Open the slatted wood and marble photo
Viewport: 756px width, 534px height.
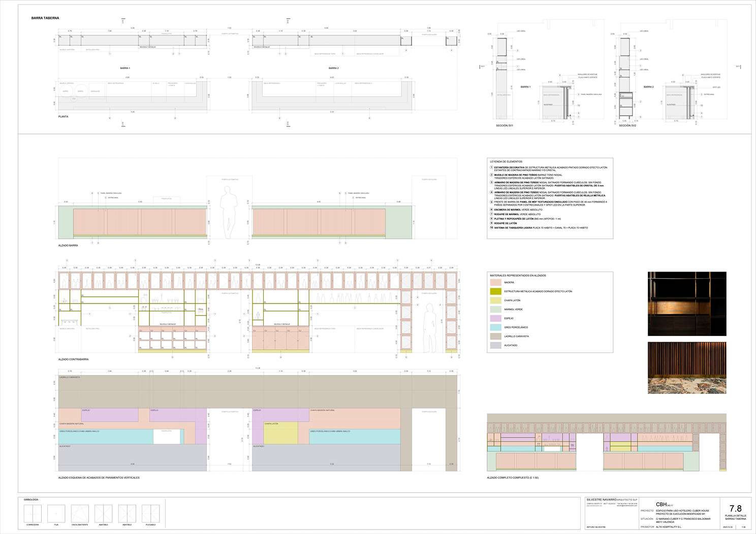tap(687, 368)
